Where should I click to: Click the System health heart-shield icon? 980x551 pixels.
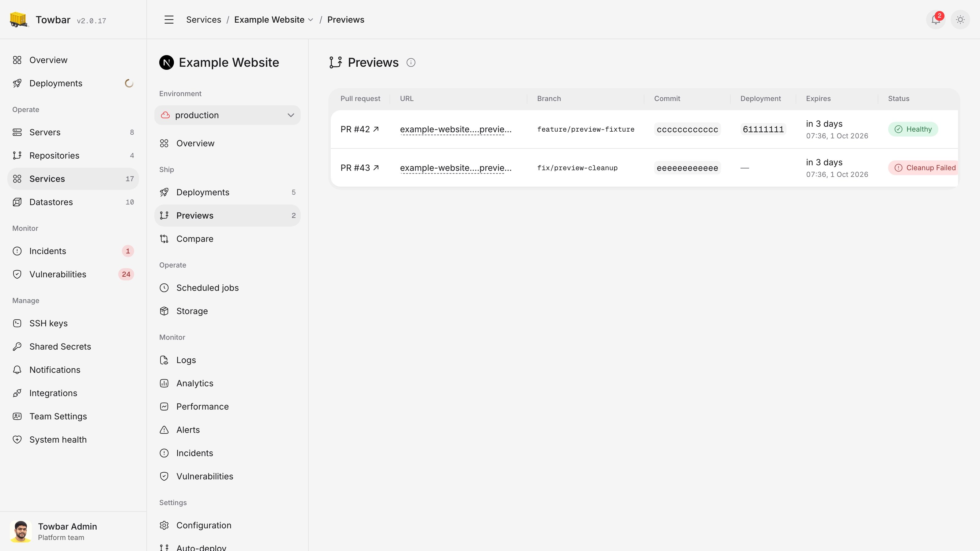17,439
